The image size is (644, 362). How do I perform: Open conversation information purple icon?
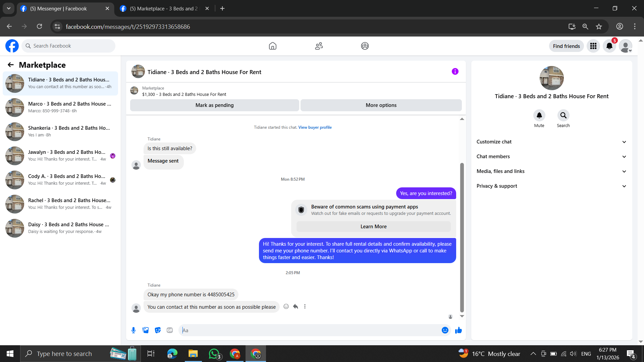click(455, 71)
